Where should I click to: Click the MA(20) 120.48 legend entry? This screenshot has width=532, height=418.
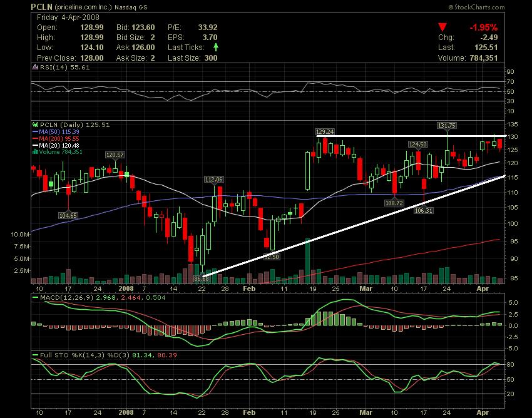click(x=59, y=146)
